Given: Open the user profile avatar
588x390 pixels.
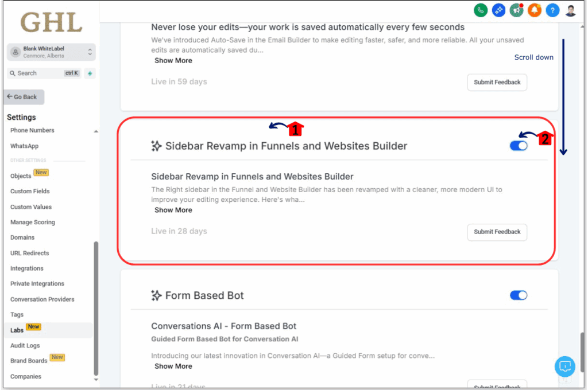Looking at the screenshot, I should [x=570, y=10].
